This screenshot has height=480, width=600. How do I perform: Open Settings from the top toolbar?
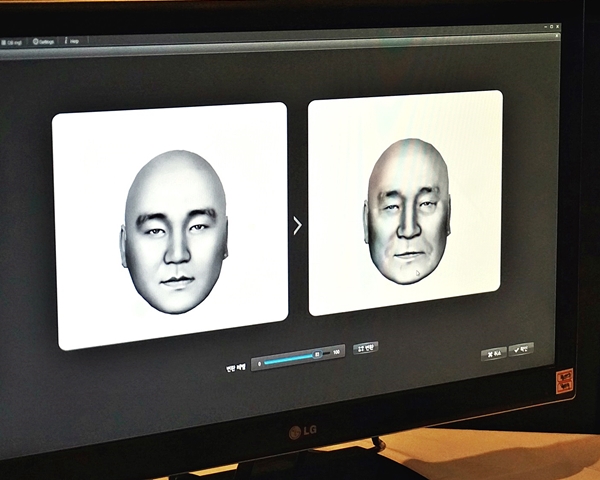click(43, 41)
